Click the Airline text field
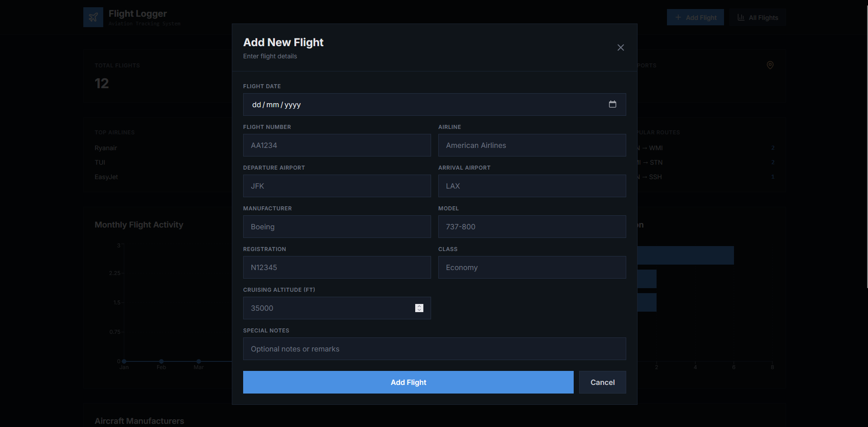 532,145
